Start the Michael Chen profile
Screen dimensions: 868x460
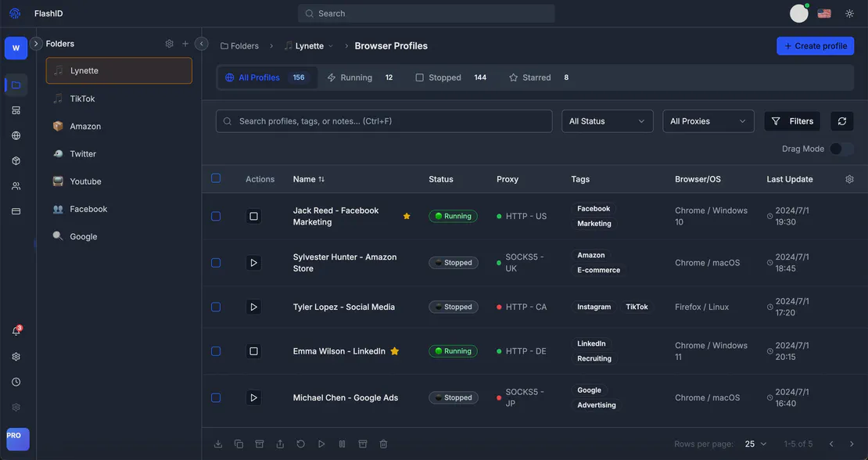click(x=253, y=398)
